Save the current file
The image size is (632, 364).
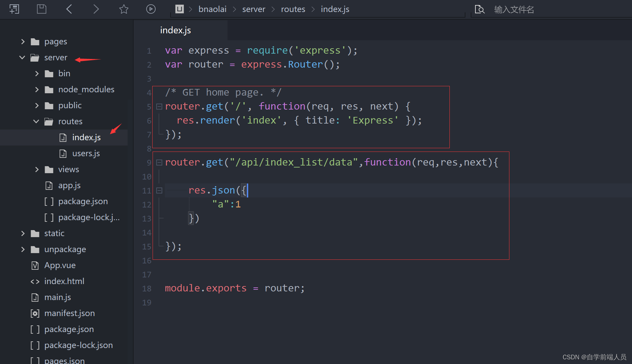point(41,9)
